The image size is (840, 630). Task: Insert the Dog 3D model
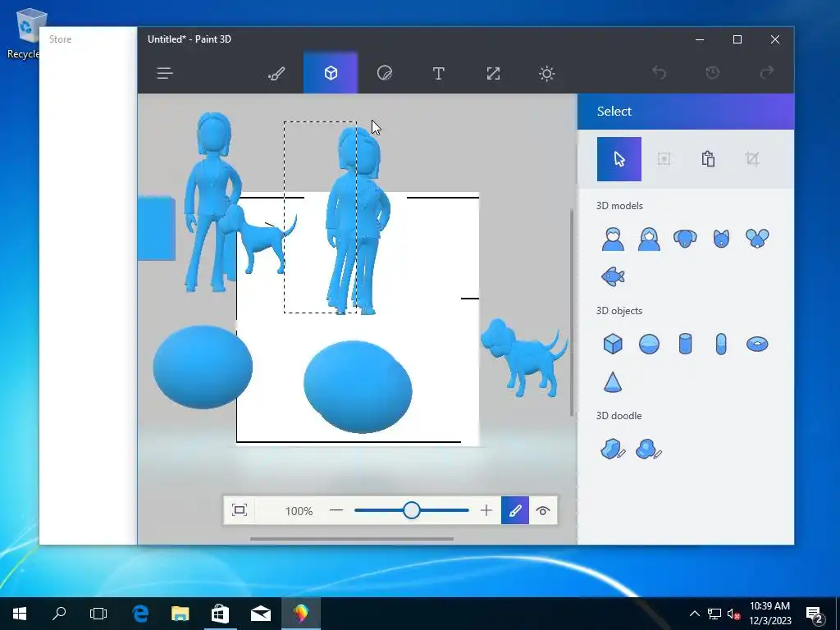685,239
